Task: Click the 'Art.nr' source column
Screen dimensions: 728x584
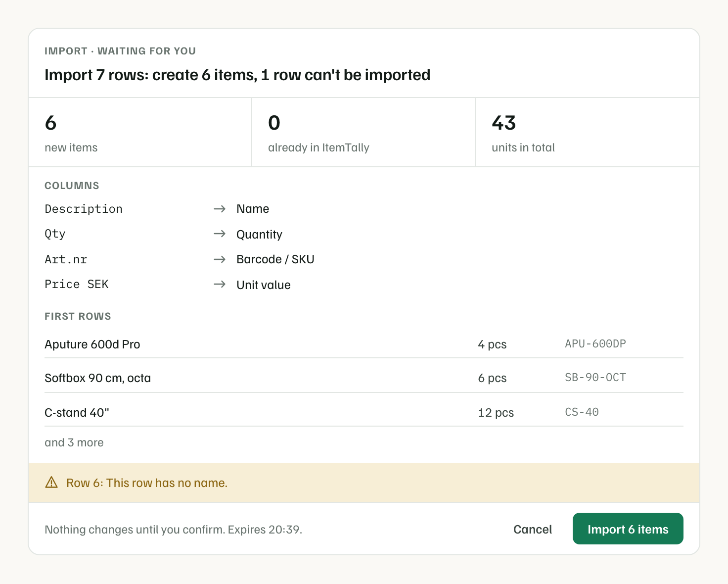Action: pos(66,259)
